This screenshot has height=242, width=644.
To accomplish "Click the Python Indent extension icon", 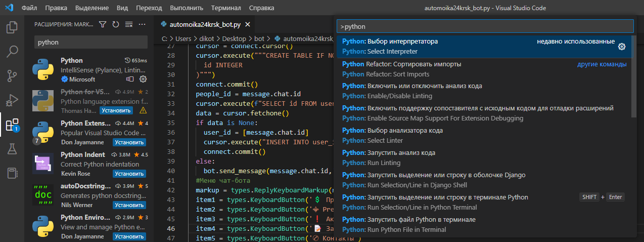I will coord(43,164).
